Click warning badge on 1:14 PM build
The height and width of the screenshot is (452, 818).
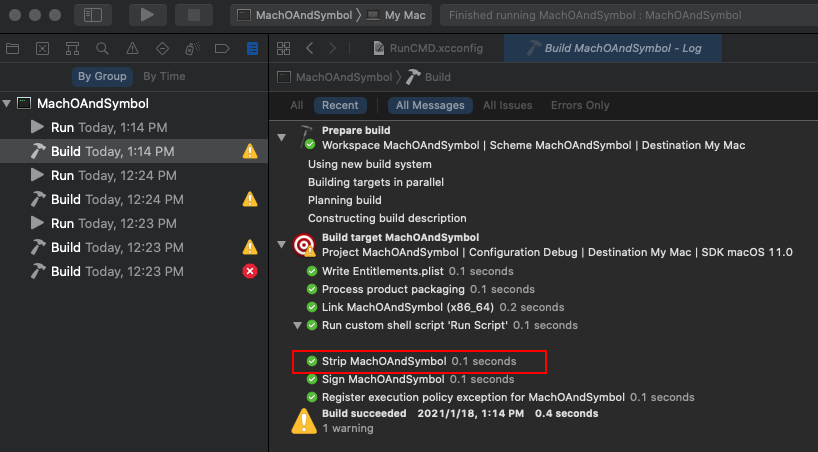click(250, 151)
